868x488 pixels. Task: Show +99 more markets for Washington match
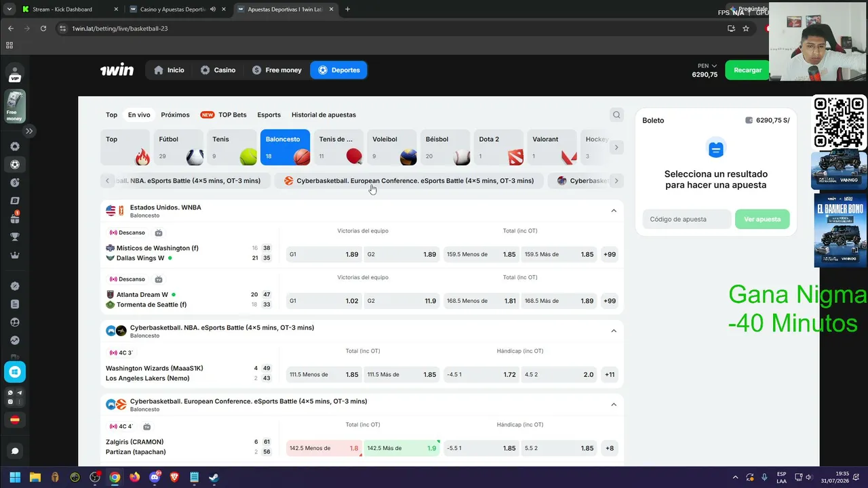(x=609, y=254)
